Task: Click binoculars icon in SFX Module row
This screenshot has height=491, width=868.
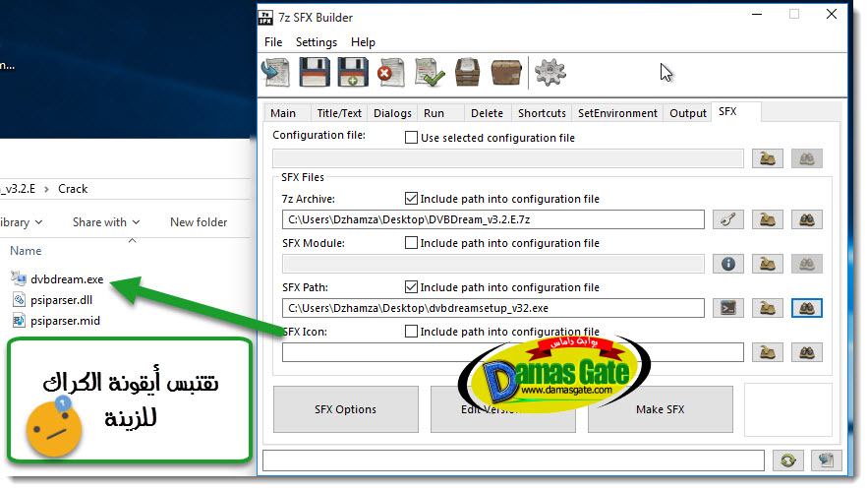Action: click(806, 264)
